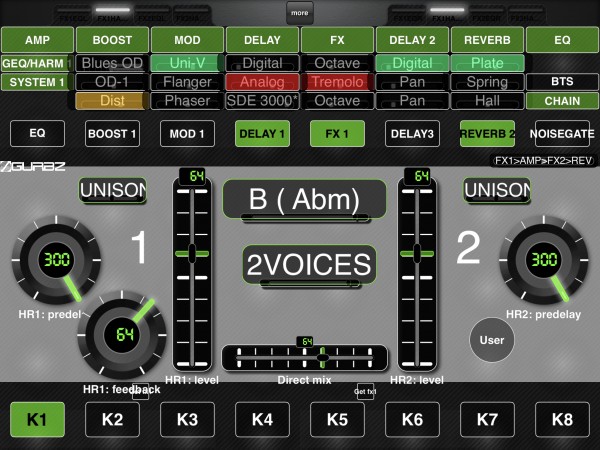This screenshot has height=450, width=600.
Task: Select the K8 preset button
Action: click(x=562, y=419)
